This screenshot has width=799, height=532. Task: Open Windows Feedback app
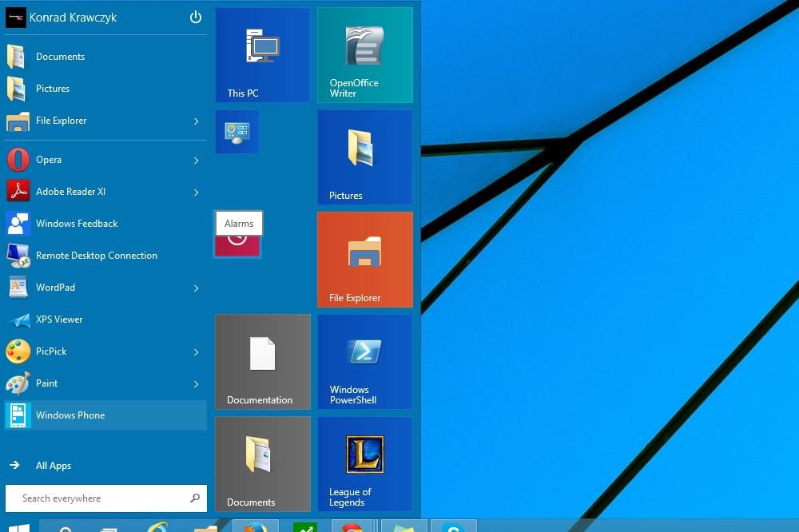pos(105,224)
